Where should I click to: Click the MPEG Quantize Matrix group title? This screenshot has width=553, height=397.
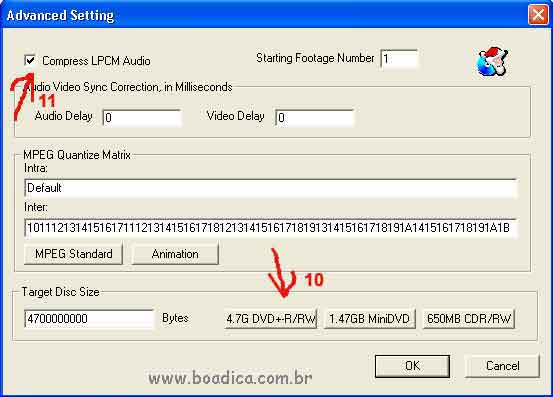(x=77, y=155)
